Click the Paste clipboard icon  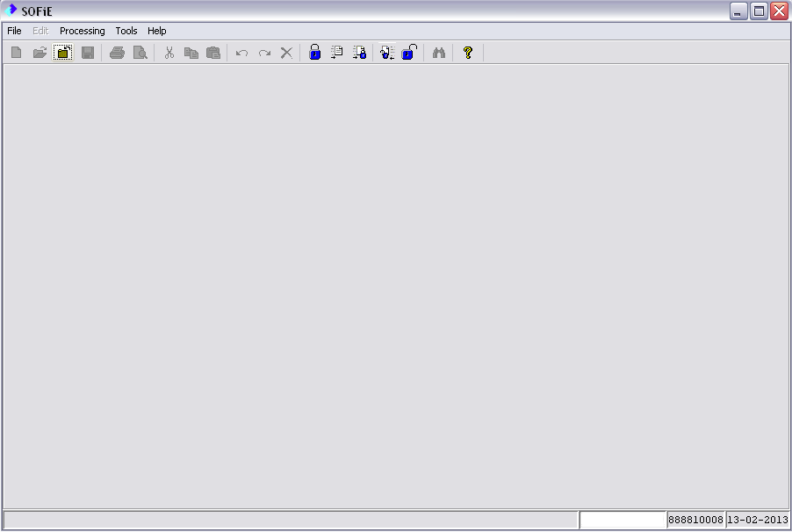213,53
